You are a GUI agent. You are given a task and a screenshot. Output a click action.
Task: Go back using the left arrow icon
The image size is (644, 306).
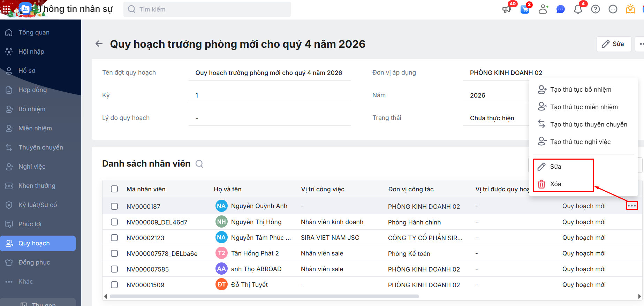99,44
